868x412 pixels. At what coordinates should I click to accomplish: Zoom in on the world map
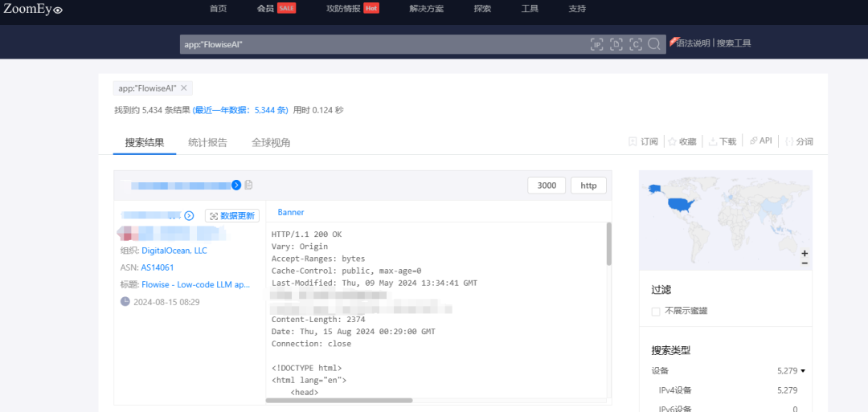pyautogui.click(x=805, y=253)
